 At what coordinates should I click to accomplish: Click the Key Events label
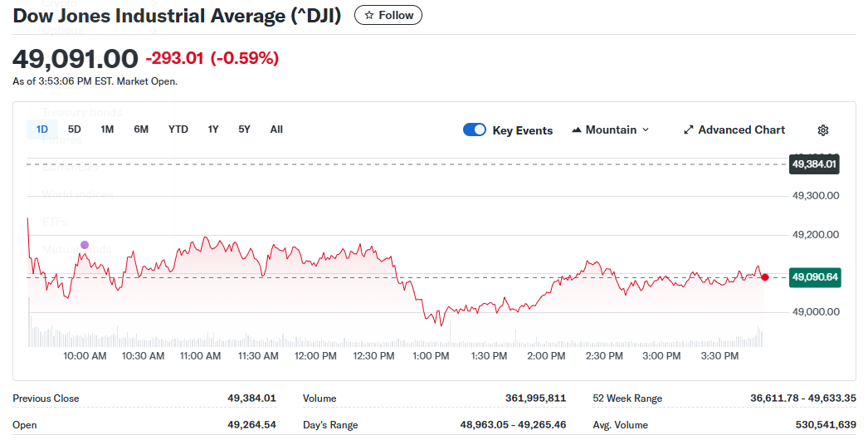click(523, 130)
